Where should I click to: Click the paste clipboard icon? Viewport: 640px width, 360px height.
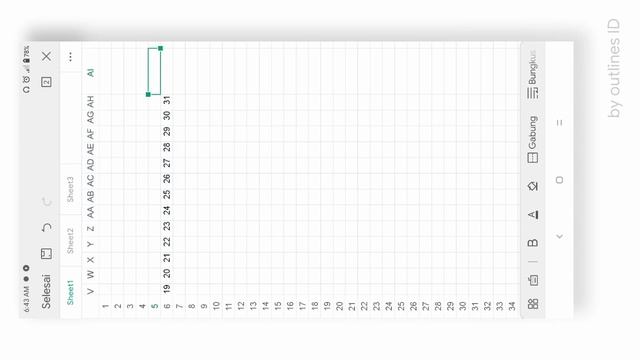pyautogui.click(x=533, y=280)
